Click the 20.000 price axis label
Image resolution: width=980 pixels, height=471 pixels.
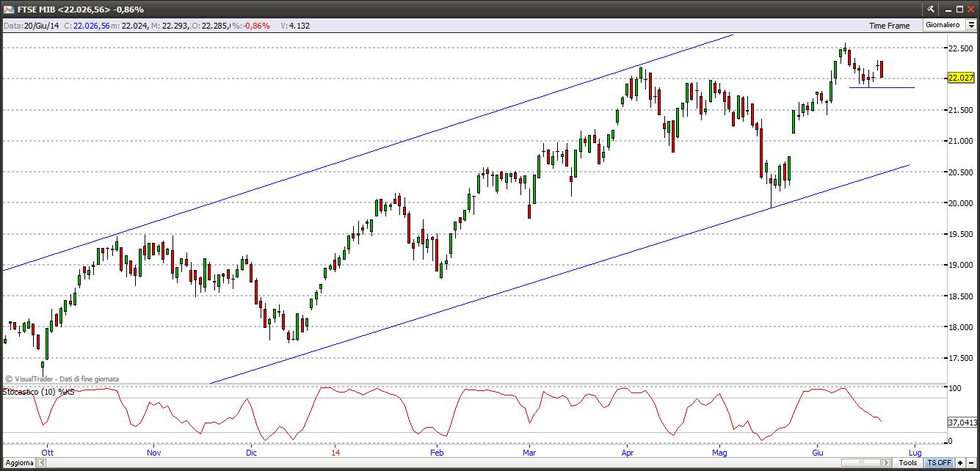pyautogui.click(x=961, y=203)
